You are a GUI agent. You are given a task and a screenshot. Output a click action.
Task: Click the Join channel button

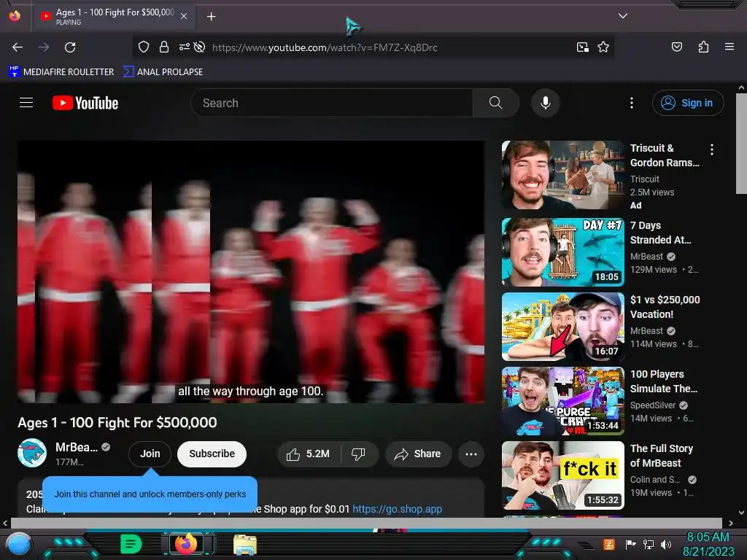pos(150,454)
